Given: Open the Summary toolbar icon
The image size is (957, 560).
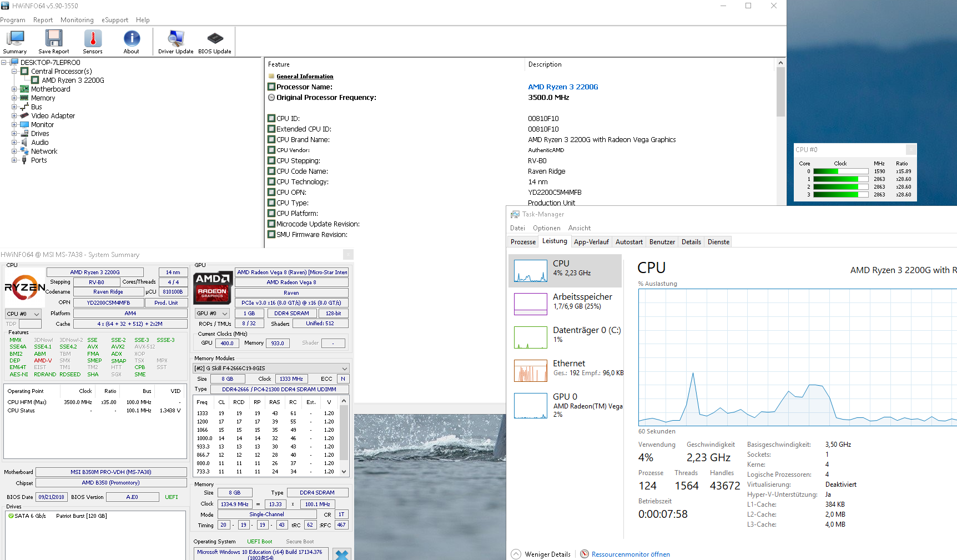Looking at the screenshot, I should pos(15,42).
